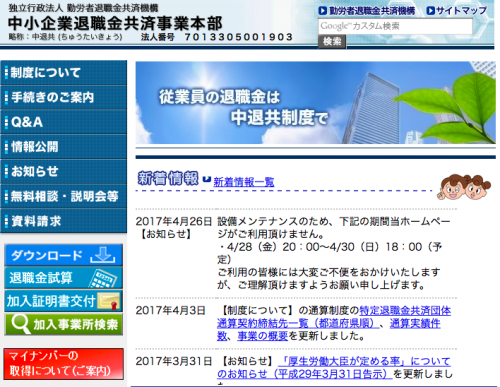The width and height of the screenshot is (500, 387).
Task: Click the 従業員の退職金は中退共制度で banner image
Action: [x=315, y=103]
